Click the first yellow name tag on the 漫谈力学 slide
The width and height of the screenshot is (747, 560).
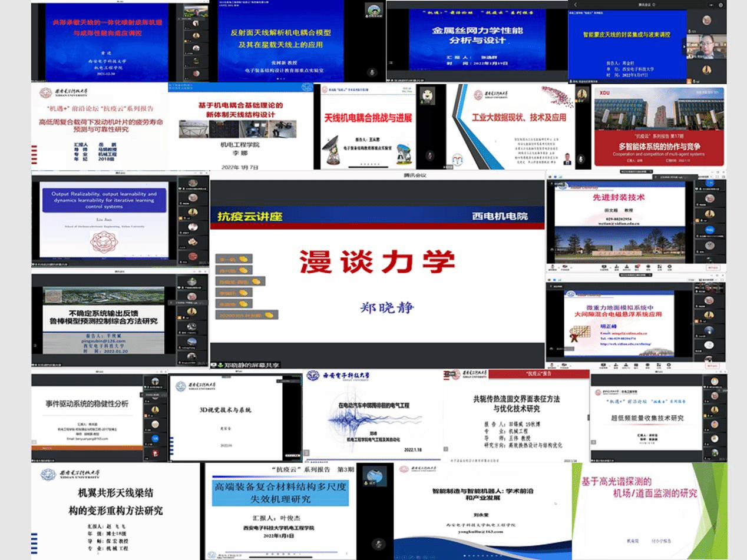tap(234, 259)
